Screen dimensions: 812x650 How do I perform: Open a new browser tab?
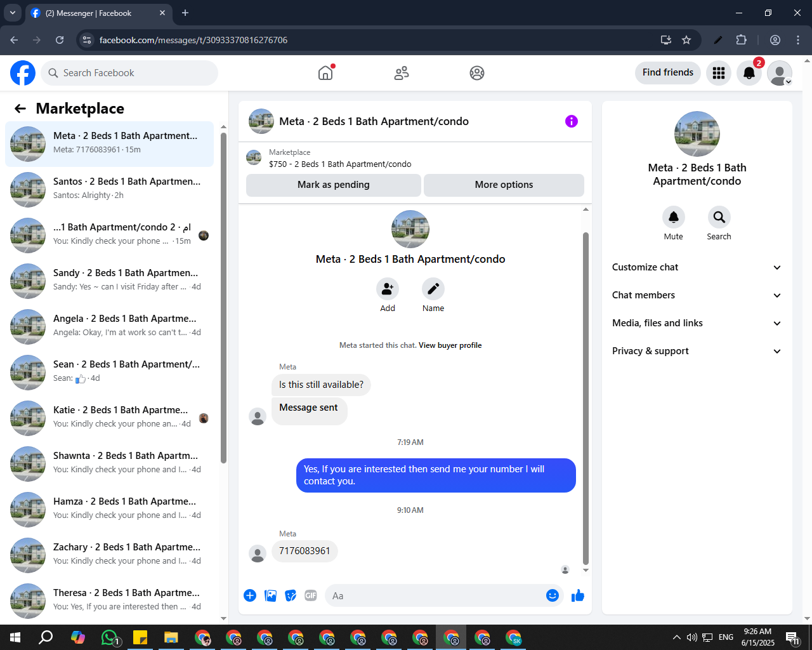[x=185, y=13]
